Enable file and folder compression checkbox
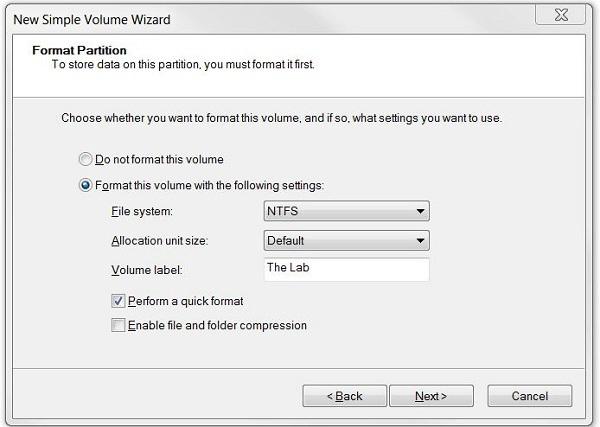 pyautogui.click(x=118, y=325)
